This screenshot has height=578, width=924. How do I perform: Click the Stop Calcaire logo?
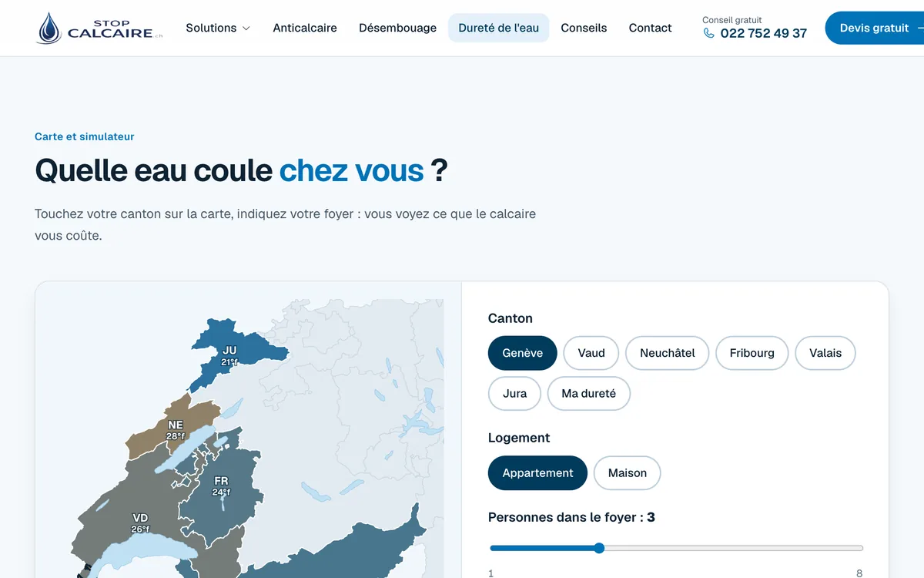(x=100, y=28)
